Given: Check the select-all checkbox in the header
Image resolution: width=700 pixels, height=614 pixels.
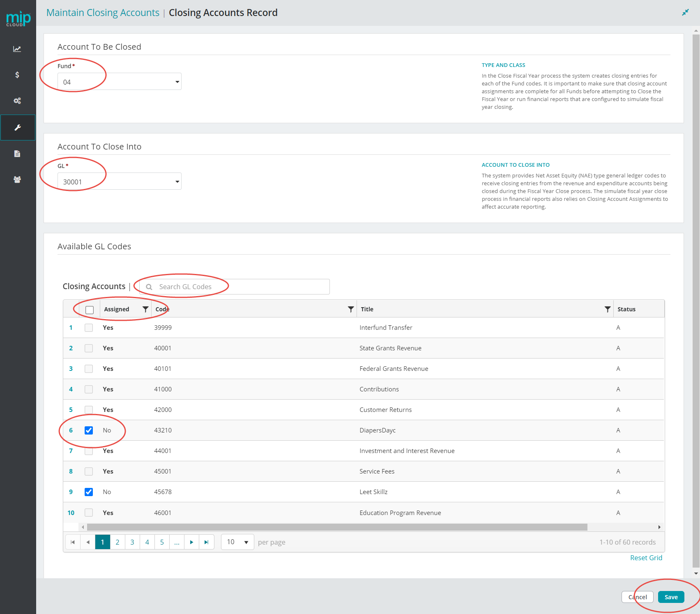Looking at the screenshot, I should (x=89, y=310).
